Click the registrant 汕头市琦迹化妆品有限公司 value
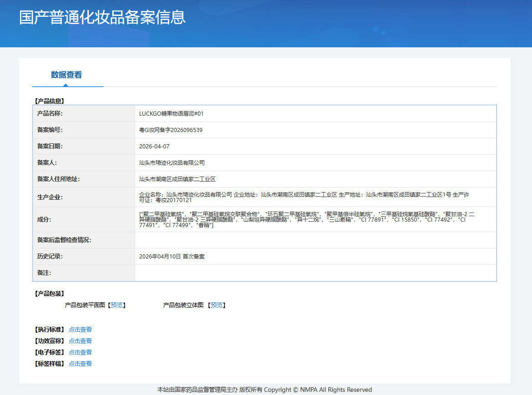Viewport: 532px width, 395px height. 172,162
